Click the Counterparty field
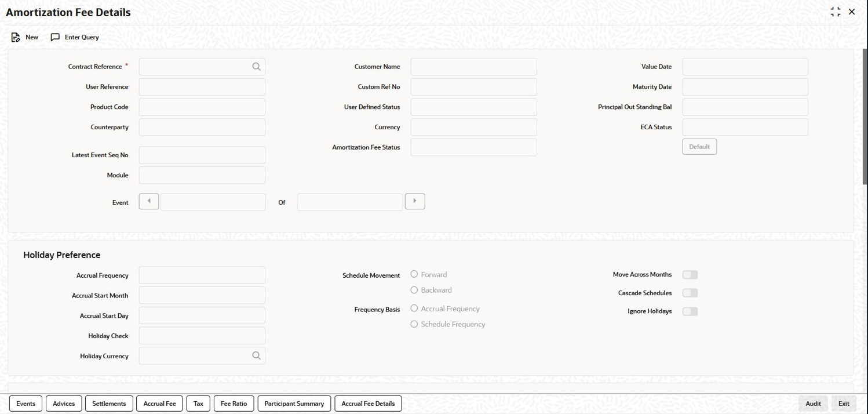868x414 pixels. pyautogui.click(x=202, y=127)
